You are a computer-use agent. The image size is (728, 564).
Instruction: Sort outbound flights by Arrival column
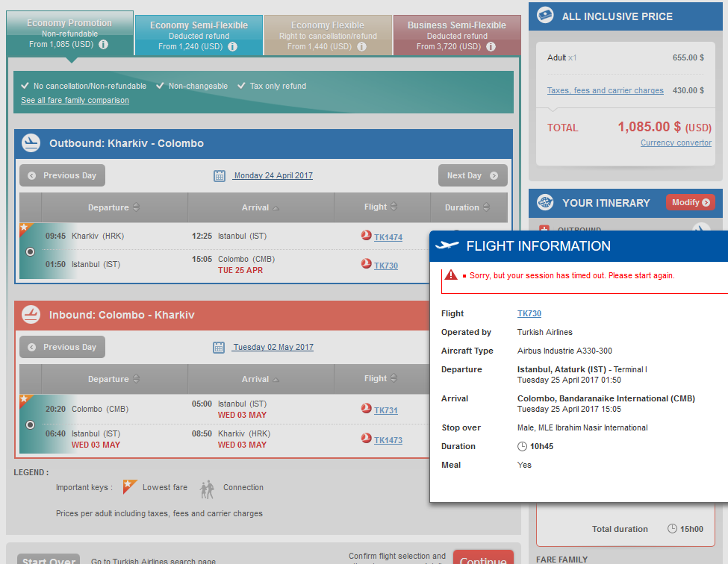260,207
